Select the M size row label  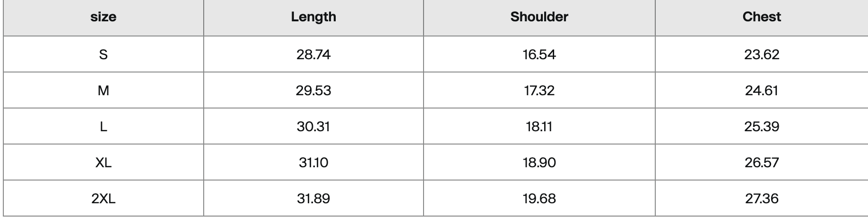click(104, 90)
